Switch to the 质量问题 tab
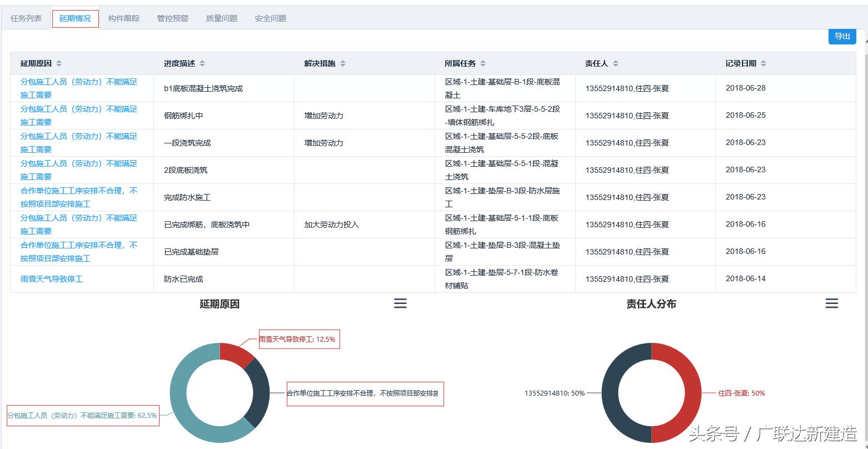868x449 pixels. [x=222, y=18]
